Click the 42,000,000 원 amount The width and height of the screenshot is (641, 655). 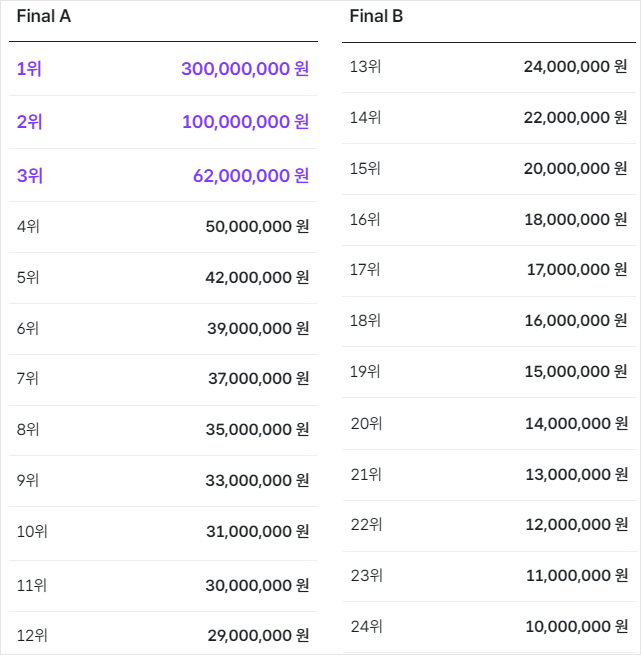click(x=257, y=277)
